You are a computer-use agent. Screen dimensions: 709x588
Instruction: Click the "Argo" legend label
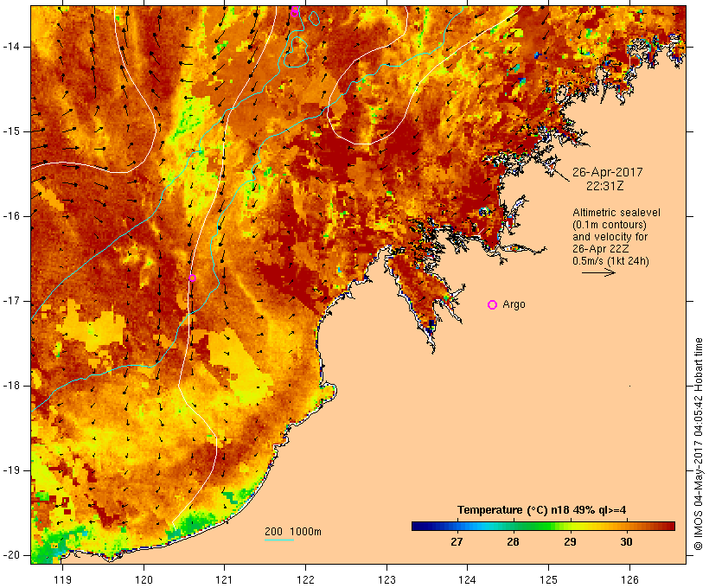pyautogui.click(x=514, y=304)
